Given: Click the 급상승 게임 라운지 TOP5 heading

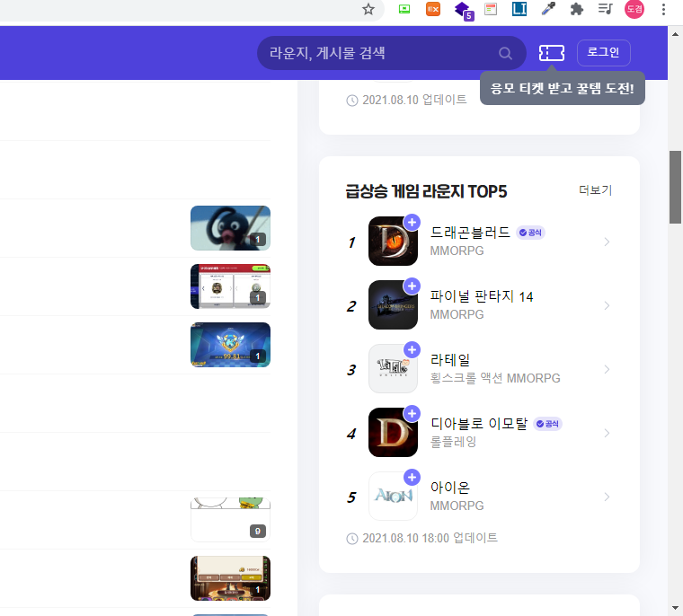Looking at the screenshot, I should point(427,191).
